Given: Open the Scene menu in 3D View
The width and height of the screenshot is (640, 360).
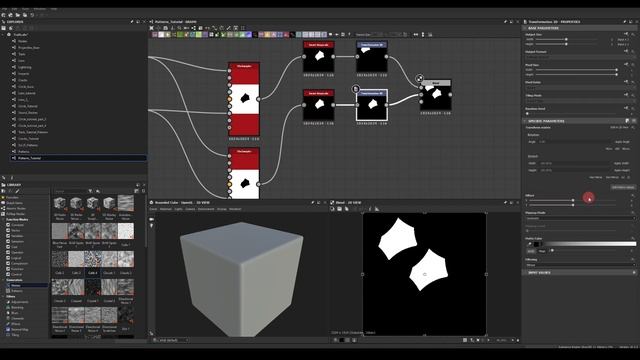Looking at the screenshot, I should 153,209.
